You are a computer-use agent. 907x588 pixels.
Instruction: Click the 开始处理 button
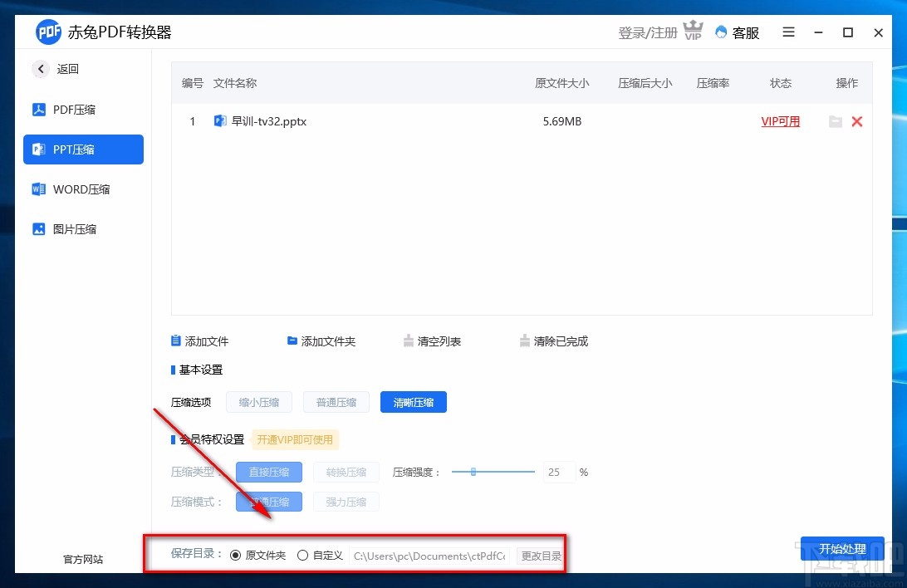(842, 549)
